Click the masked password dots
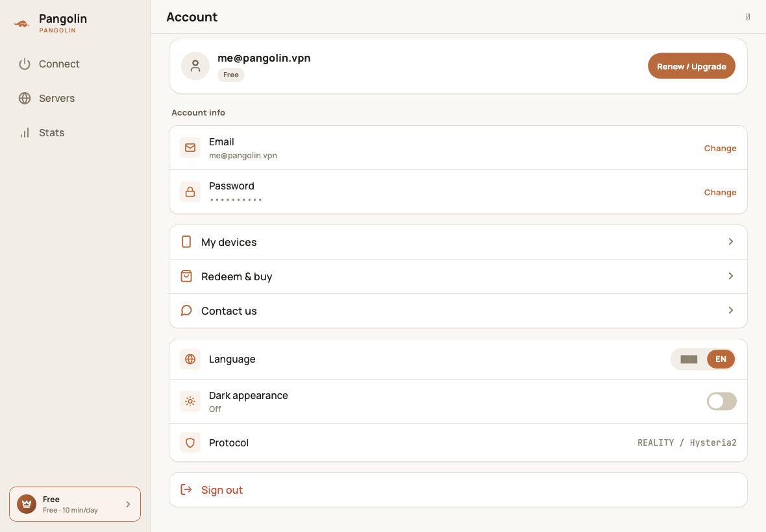Screen dimensions: 766x532 [236, 200]
